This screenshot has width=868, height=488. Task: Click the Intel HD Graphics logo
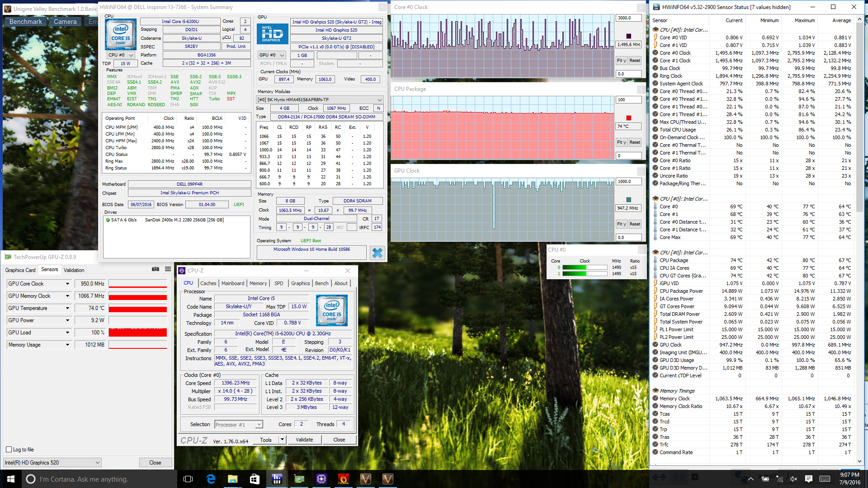(x=273, y=33)
